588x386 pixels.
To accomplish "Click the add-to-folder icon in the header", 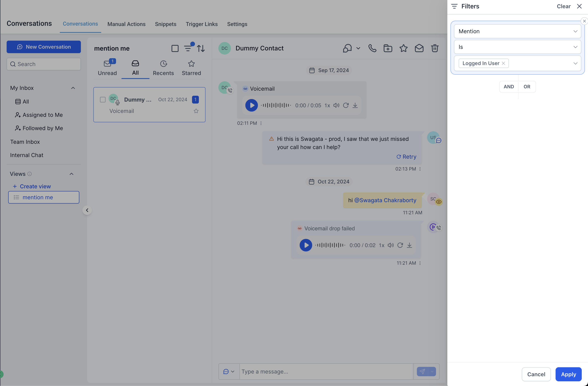I will point(388,48).
